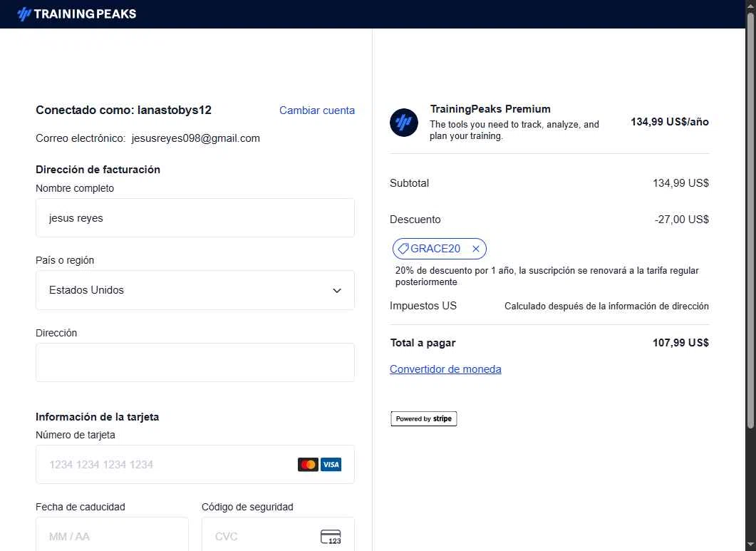Screen dimensions: 756x551
Task: Click Conectado como: lanastobys12 heading
Action: (x=123, y=110)
